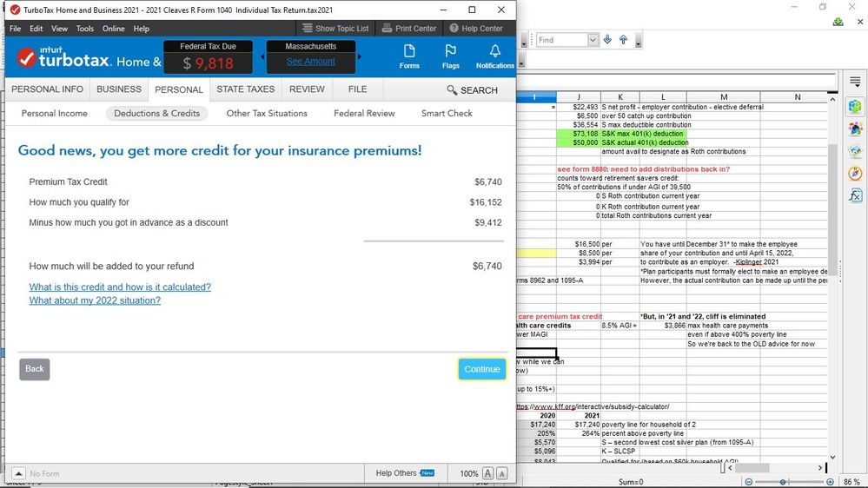Click Find Previous up arrow in spreadsheet
This screenshot has height=488, width=868.
coord(623,40)
